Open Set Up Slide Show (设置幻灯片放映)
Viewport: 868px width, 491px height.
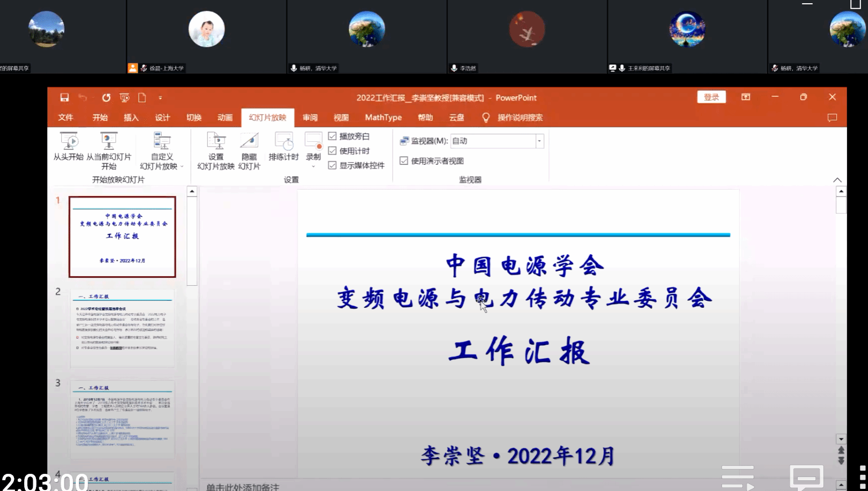pyautogui.click(x=216, y=151)
